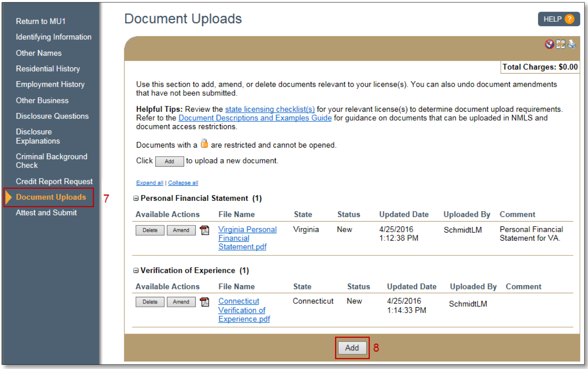Go to Attest and Submit page
The width and height of the screenshot is (588, 369).
coord(46,212)
